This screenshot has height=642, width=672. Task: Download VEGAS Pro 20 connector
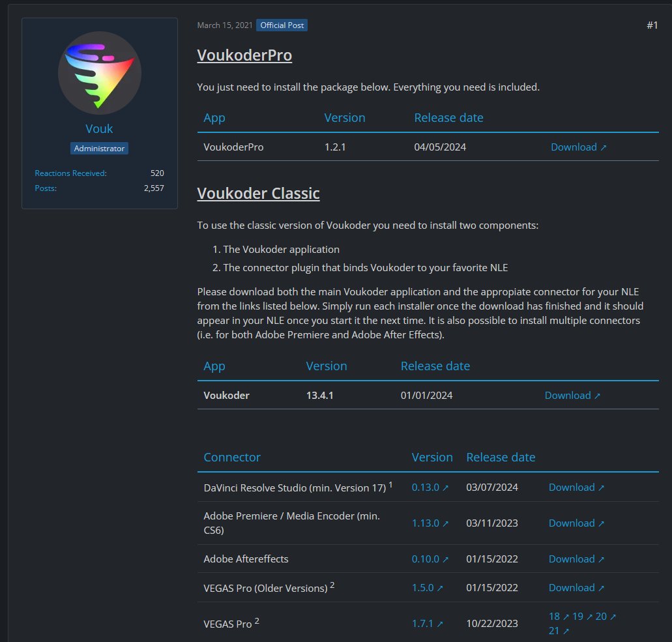pyautogui.click(x=606, y=617)
